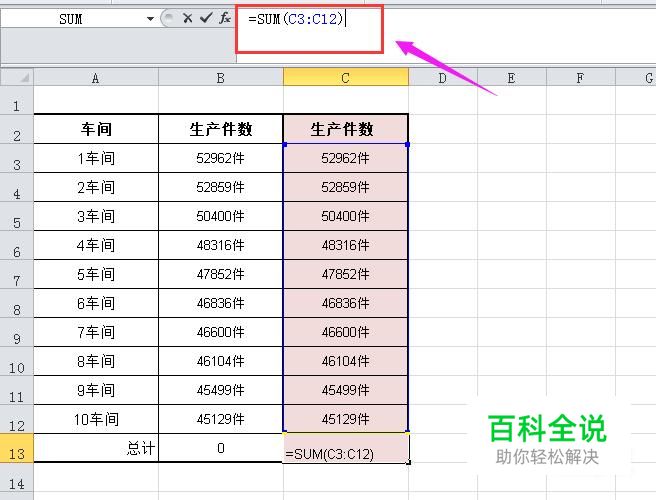The width and height of the screenshot is (656, 500).
Task: Click 48316件 in column B
Action: coord(221,245)
